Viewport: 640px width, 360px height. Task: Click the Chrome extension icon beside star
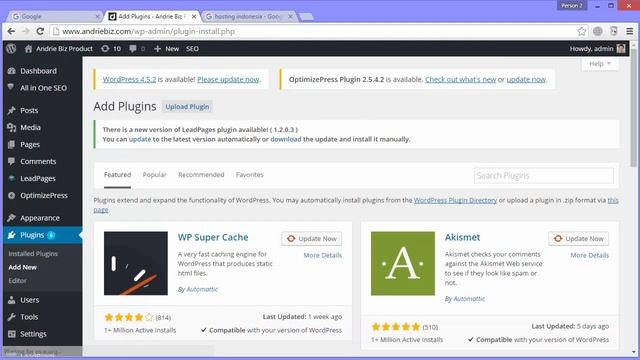click(x=598, y=31)
